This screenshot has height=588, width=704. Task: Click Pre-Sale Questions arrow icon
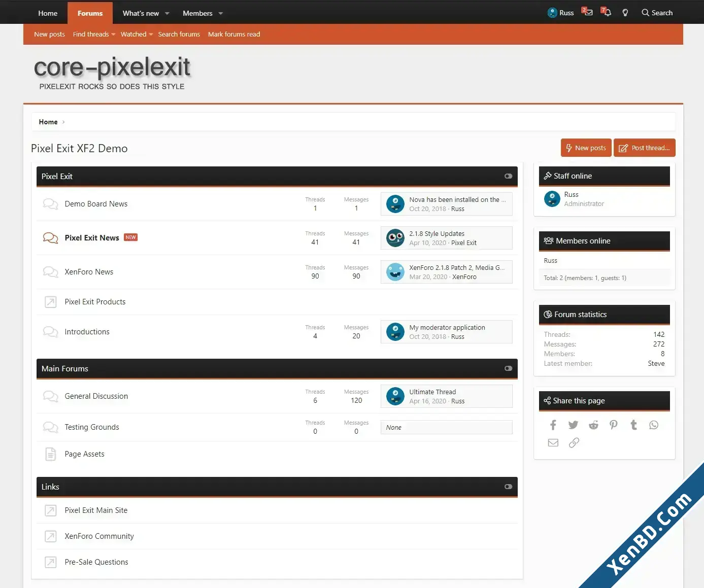(51, 562)
